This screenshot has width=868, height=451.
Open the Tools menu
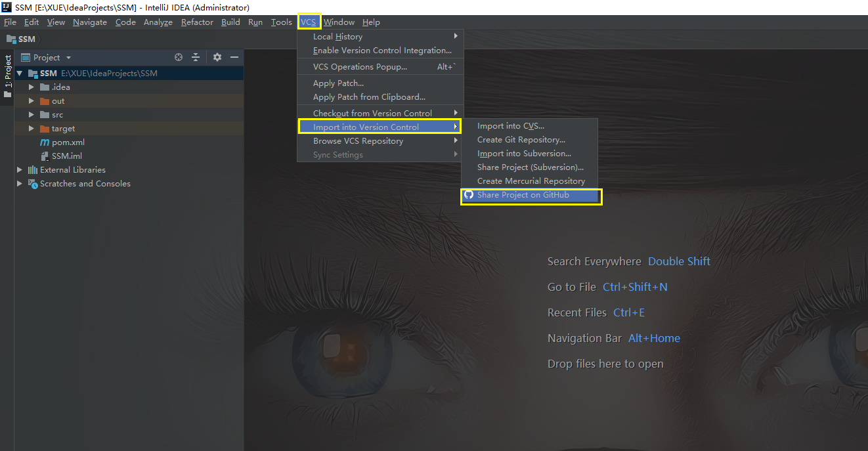click(x=281, y=22)
